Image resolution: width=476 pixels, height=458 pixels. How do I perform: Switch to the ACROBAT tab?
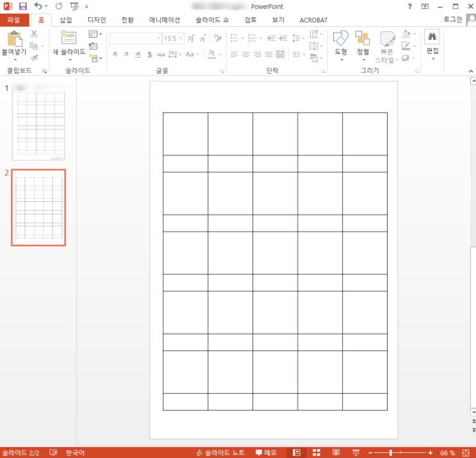click(313, 20)
